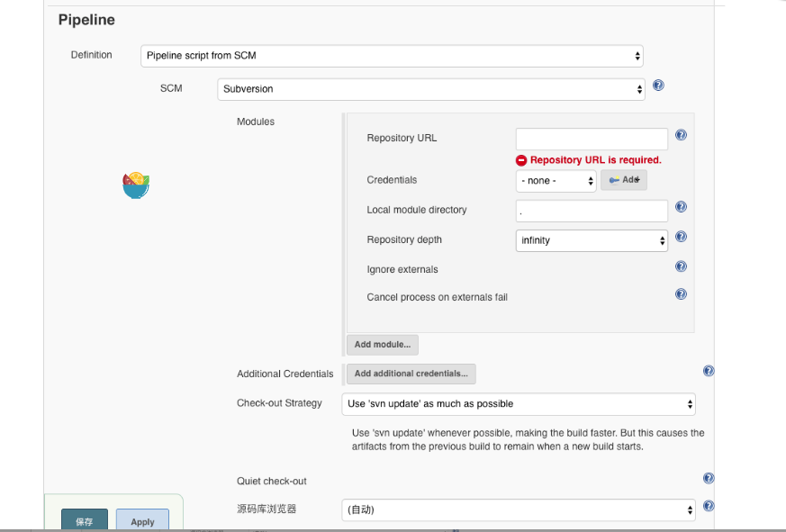Show help for 源码库浏览器
This screenshot has width=786, height=532.
coord(709,506)
